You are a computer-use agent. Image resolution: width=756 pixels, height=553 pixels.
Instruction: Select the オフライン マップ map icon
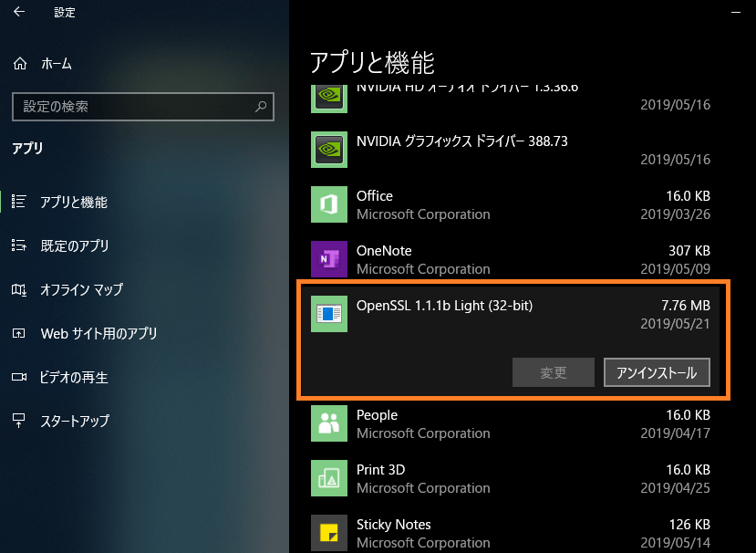[x=19, y=289]
